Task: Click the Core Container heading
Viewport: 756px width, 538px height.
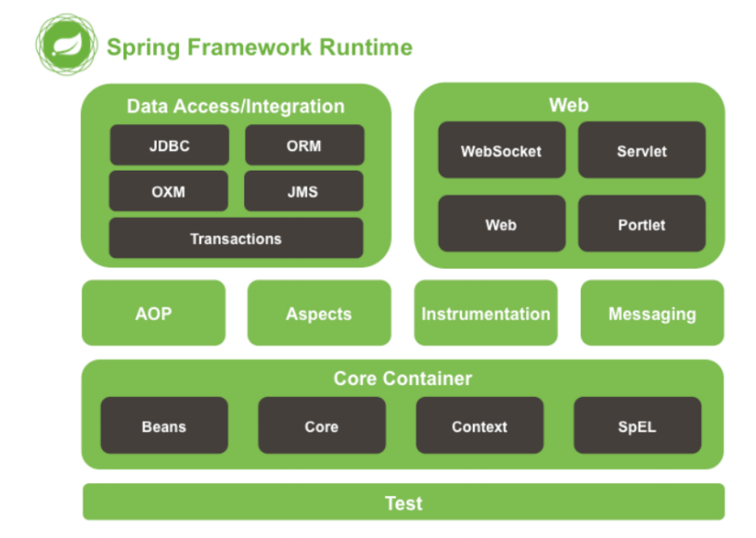Action: click(403, 378)
